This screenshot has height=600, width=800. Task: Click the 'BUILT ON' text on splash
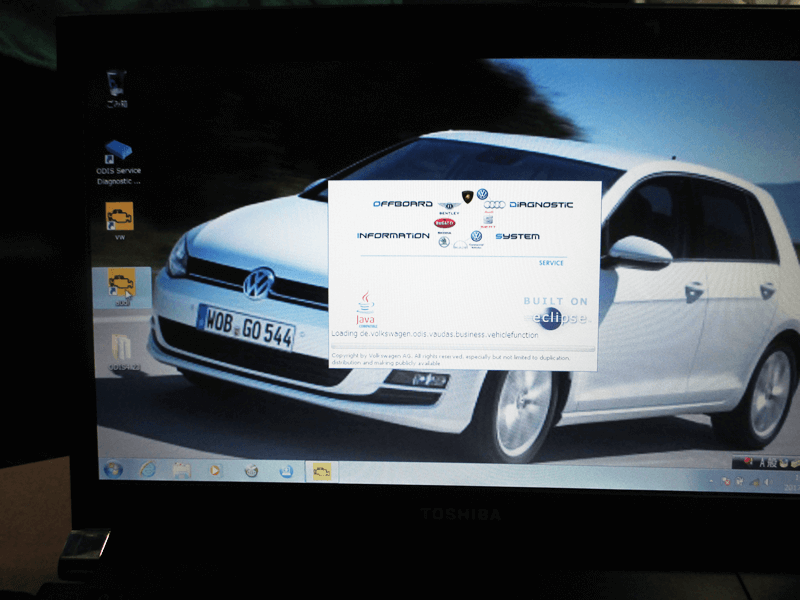[556, 301]
